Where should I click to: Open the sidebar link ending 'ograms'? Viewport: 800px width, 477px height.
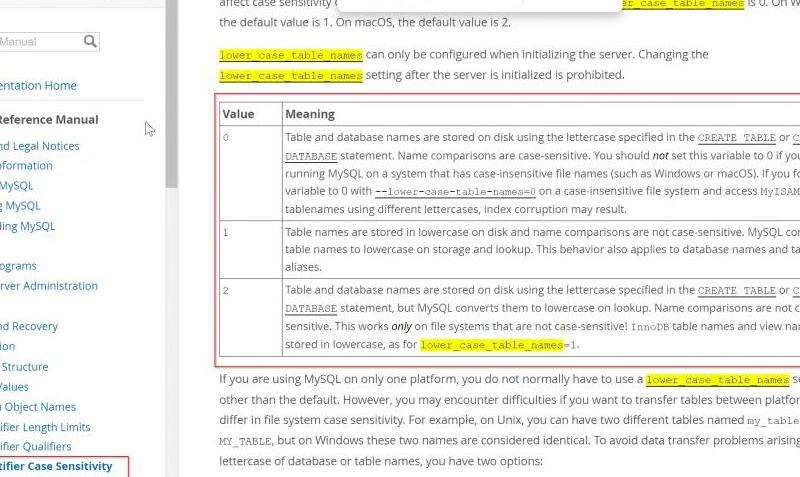tap(18, 266)
